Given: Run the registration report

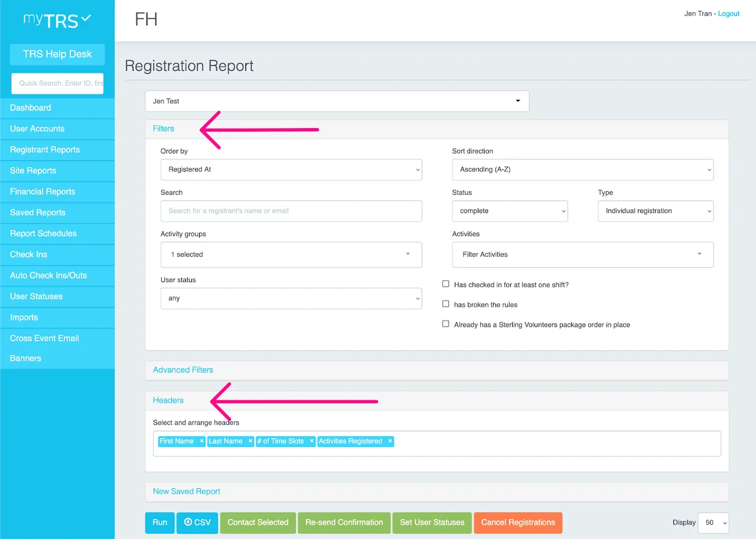Looking at the screenshot, I should (x=160, y=522).
